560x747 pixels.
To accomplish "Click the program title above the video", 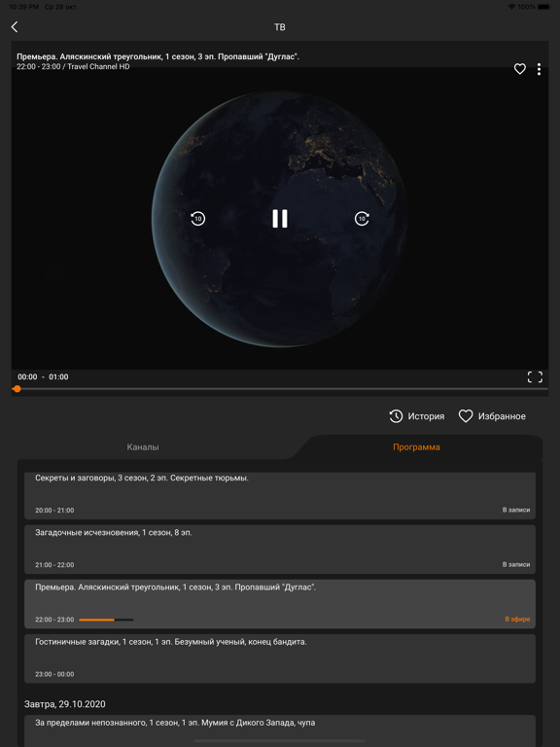I will point(158,56).
